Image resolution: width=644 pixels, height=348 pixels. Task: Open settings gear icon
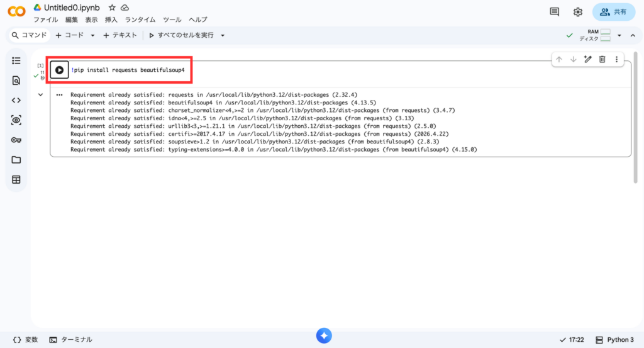coord(578,12)
